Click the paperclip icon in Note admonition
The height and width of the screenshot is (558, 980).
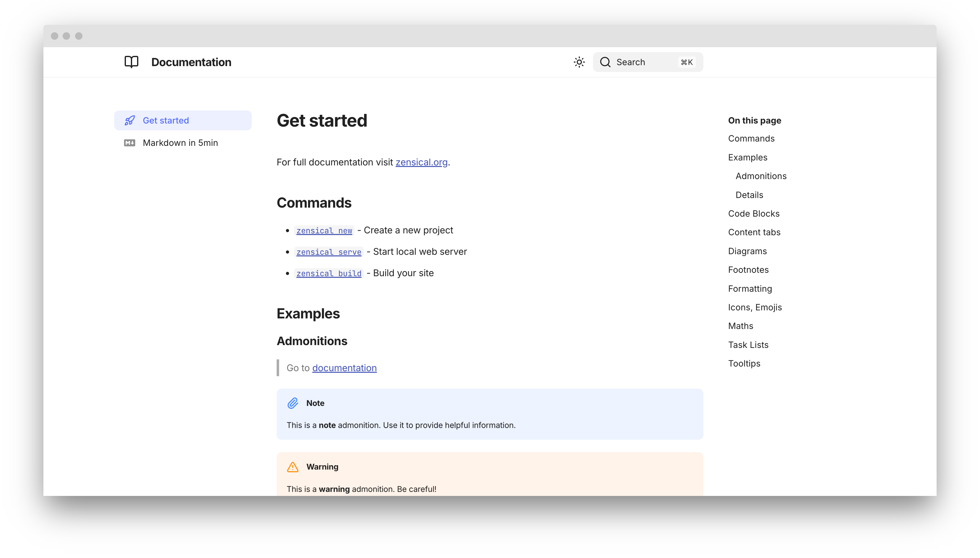point(292,403)
